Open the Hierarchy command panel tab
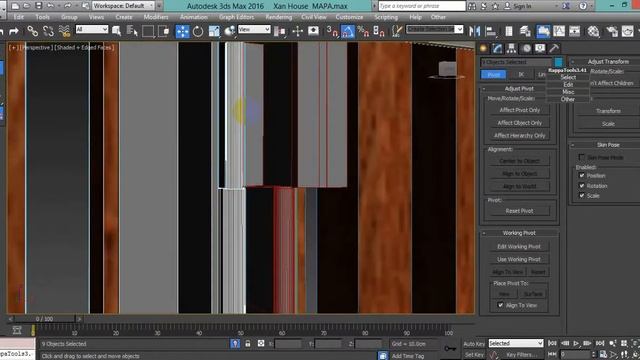Image resolution: width=640 pixels, height=360 pixels. 511,48
